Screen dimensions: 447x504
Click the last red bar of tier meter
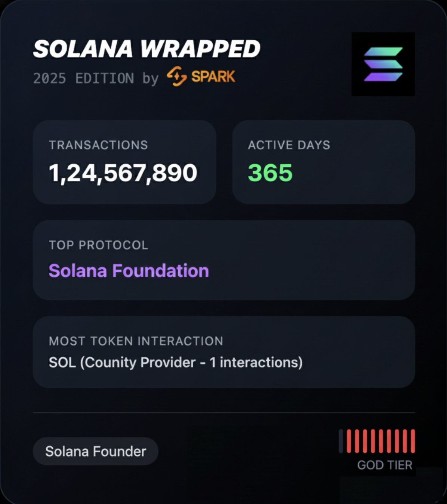[413, 441]
